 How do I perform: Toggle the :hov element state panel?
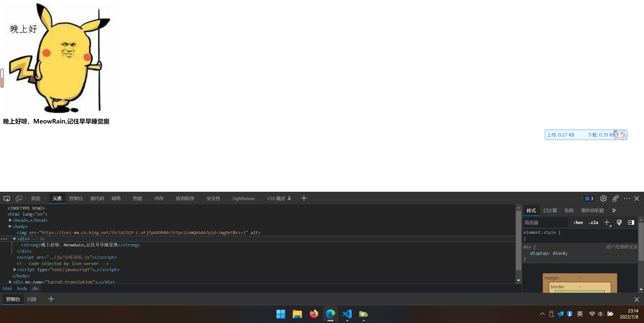(x=578, y=222)
